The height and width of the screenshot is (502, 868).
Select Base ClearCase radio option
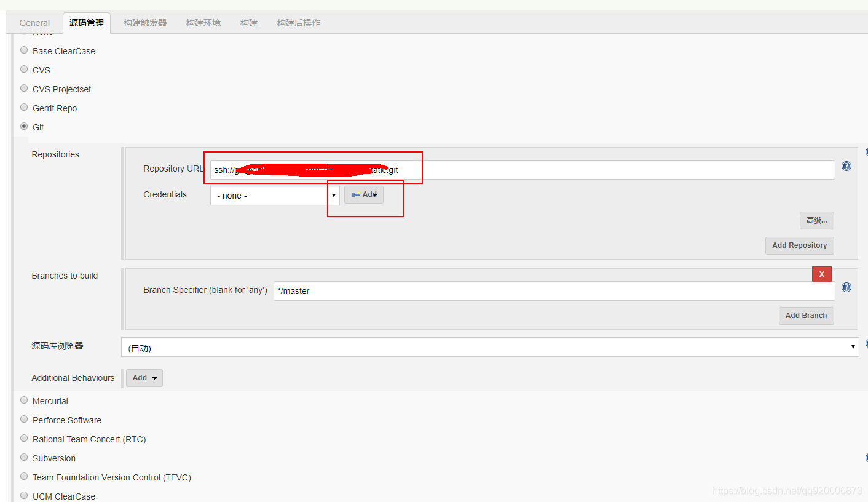pos(24,50)
